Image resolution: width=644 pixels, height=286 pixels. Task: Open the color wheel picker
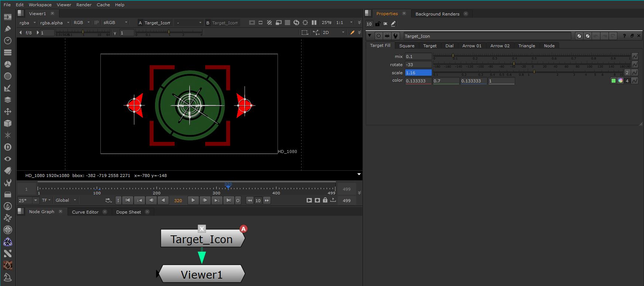pyautogui.click(x=620, y=81)
